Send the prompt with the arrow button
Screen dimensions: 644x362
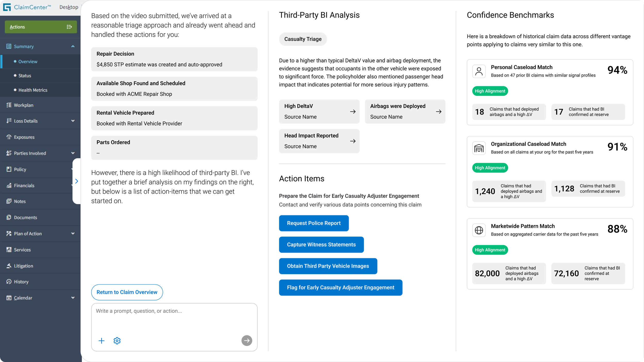[247, 341]
